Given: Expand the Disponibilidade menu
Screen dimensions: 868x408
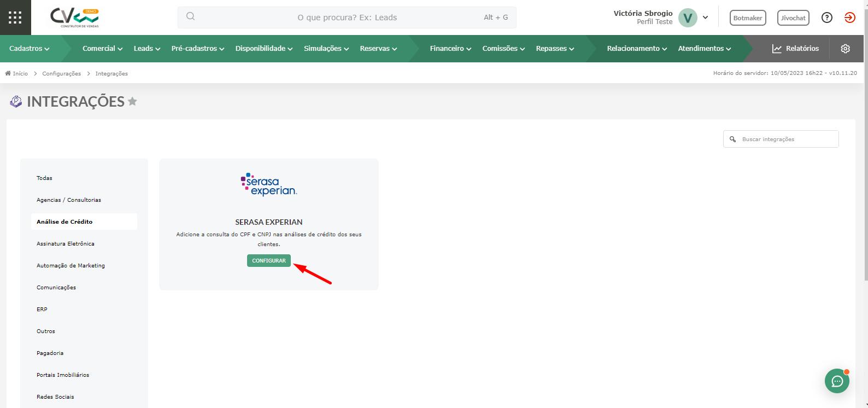Looking at the screenshot, I should pos(264,49).
